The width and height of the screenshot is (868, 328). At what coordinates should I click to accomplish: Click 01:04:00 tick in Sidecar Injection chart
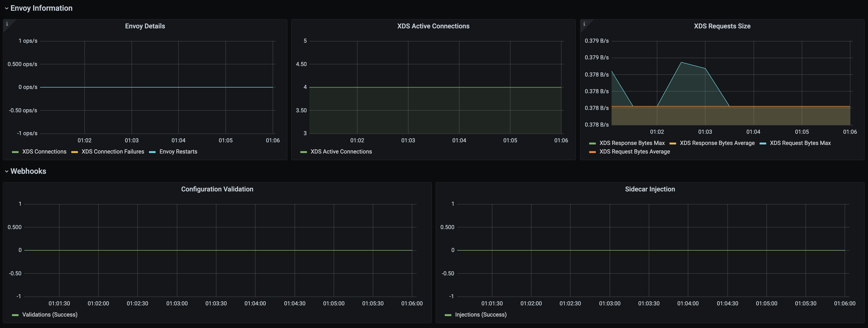pyautogui.click(x=688, y=303)
